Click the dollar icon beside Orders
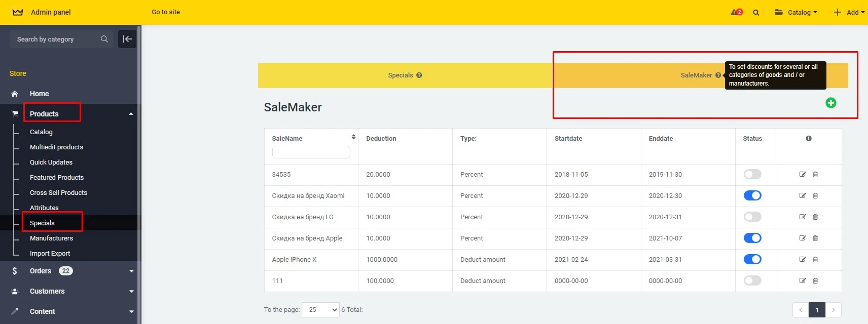868x324 pixels. (15, 271)
